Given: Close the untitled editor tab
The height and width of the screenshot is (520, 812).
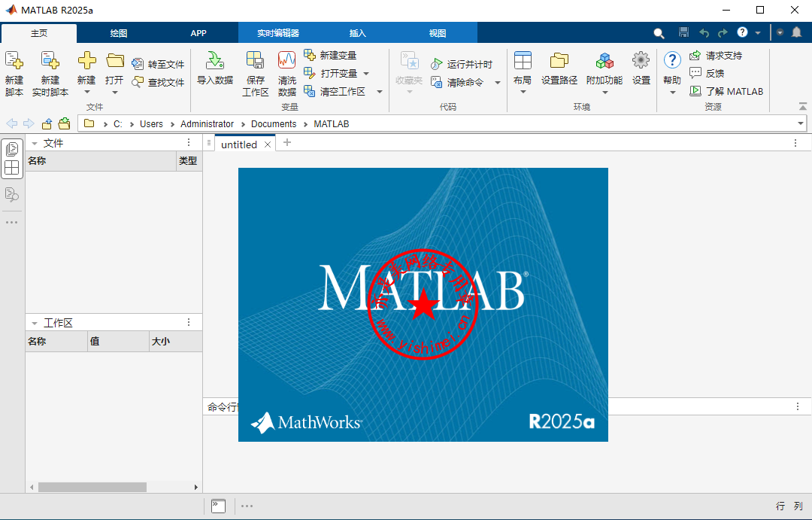Looking at the screenshot, I should point(268,144).
